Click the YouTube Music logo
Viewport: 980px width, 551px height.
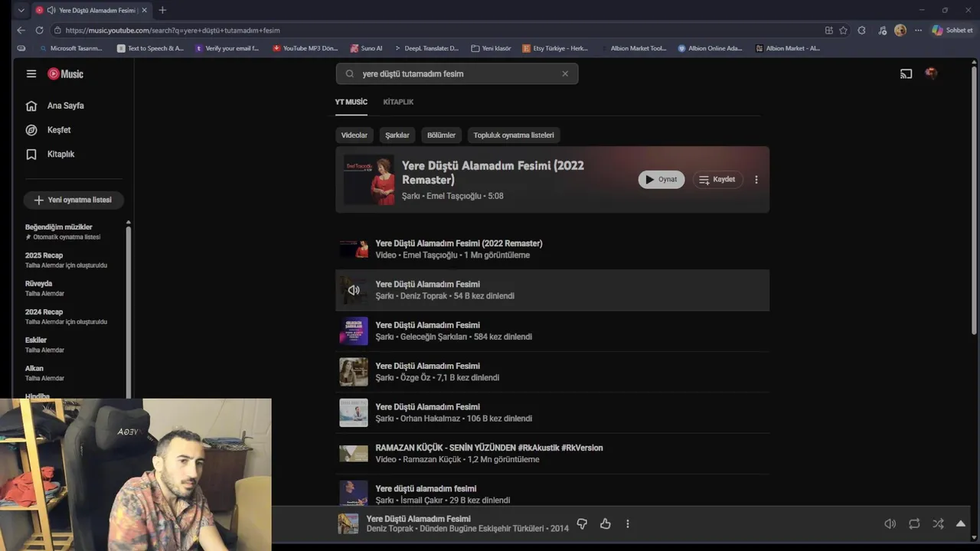(x=65, y=73)
